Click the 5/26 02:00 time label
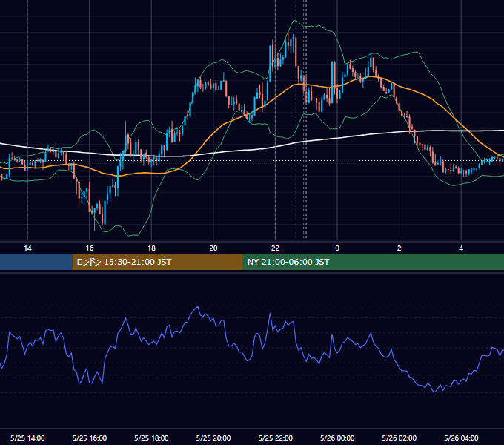504x445 pixels. [x=399, y=438]
